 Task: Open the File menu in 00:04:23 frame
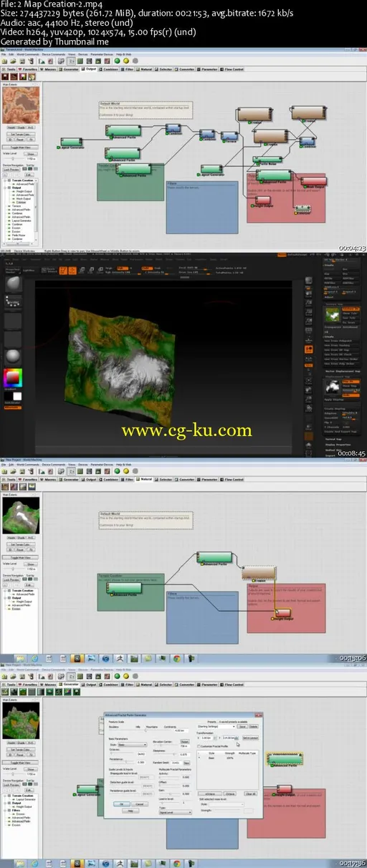pos(4,54)
